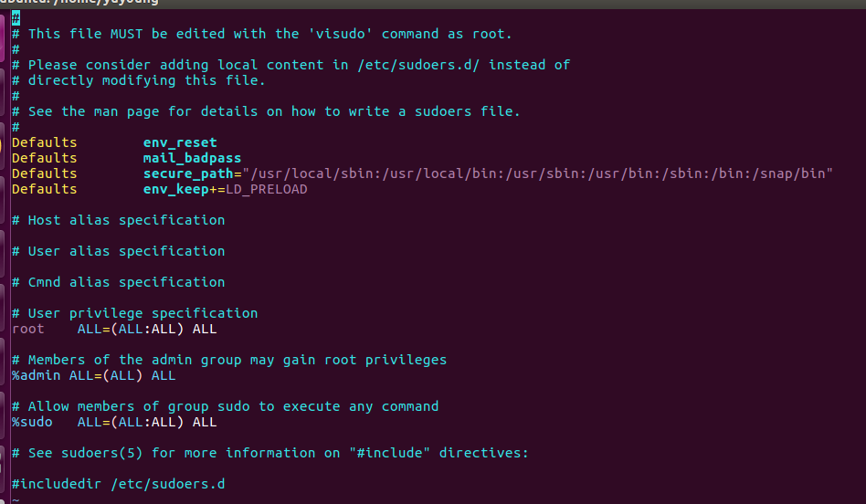Click the 'env_reset' Defaults option
This screenshot has height=504, width=866.
pos(180,142)
